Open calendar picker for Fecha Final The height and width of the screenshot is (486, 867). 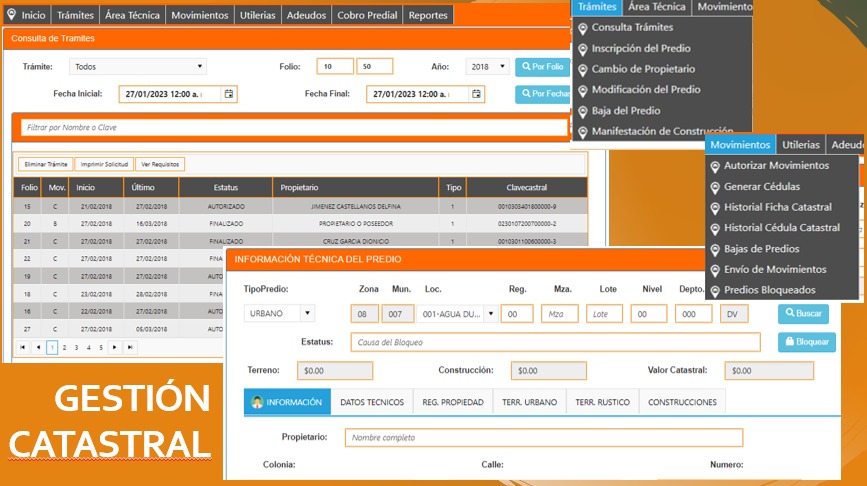point(475,94)
